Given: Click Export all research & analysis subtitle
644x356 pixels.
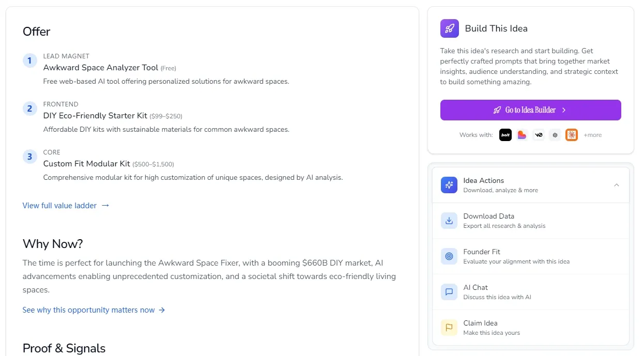Looking at the screenshot, I should [x=504, y=226].
